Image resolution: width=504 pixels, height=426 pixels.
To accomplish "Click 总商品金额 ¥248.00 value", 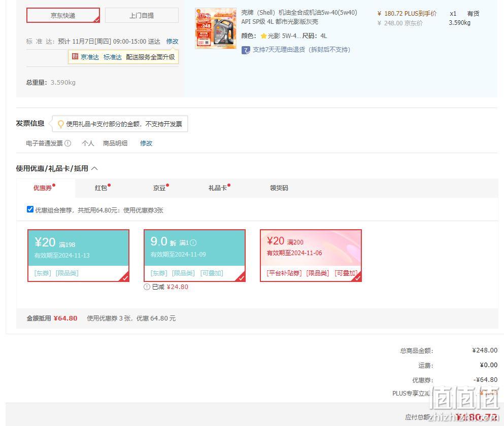I will [x=485, y=350].
